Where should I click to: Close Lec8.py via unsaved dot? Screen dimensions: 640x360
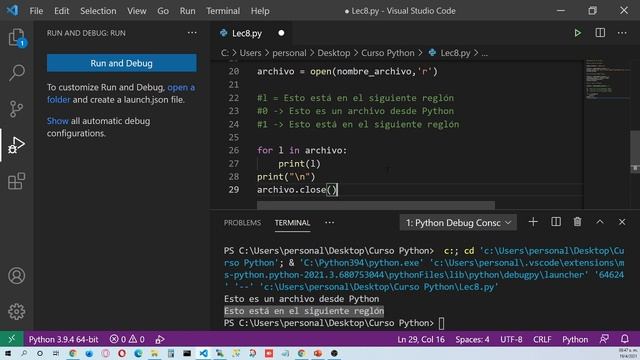tap(281, 33)
